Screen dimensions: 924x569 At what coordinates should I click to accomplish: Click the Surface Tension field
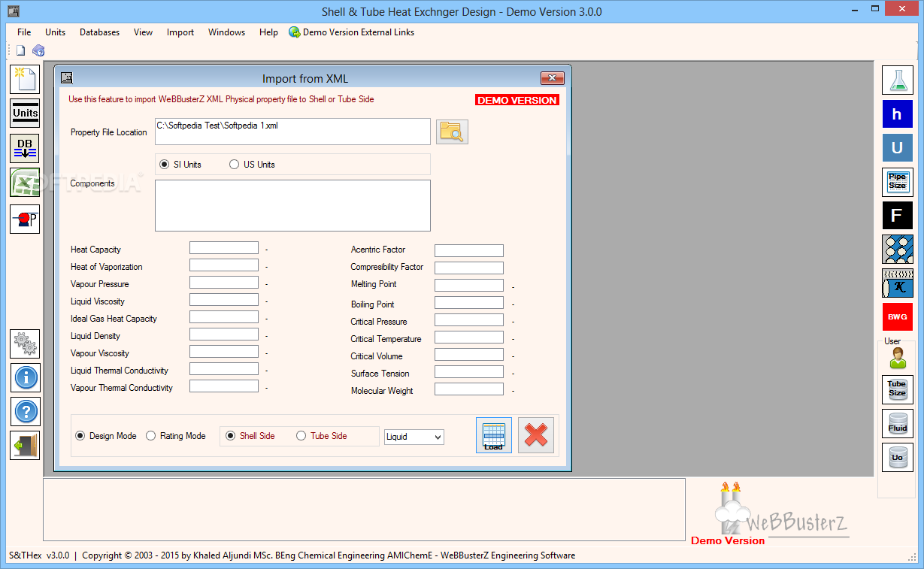(x=469, y=372)
